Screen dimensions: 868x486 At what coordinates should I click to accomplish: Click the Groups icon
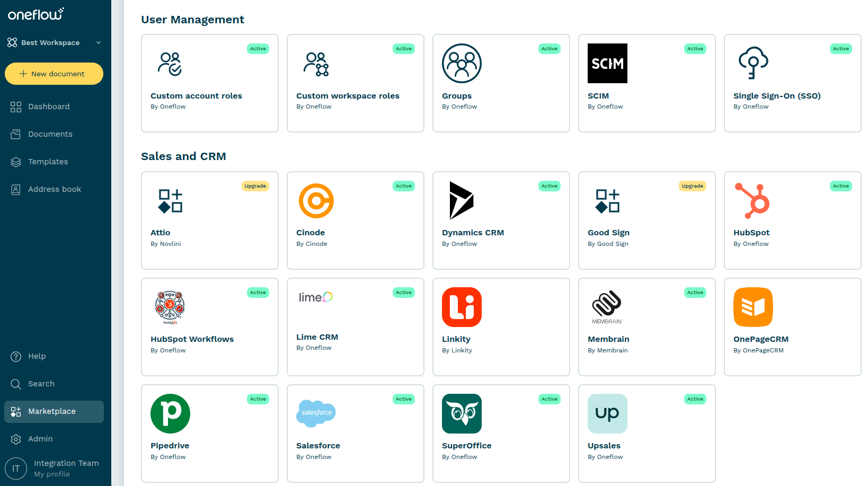pos(462,64)
